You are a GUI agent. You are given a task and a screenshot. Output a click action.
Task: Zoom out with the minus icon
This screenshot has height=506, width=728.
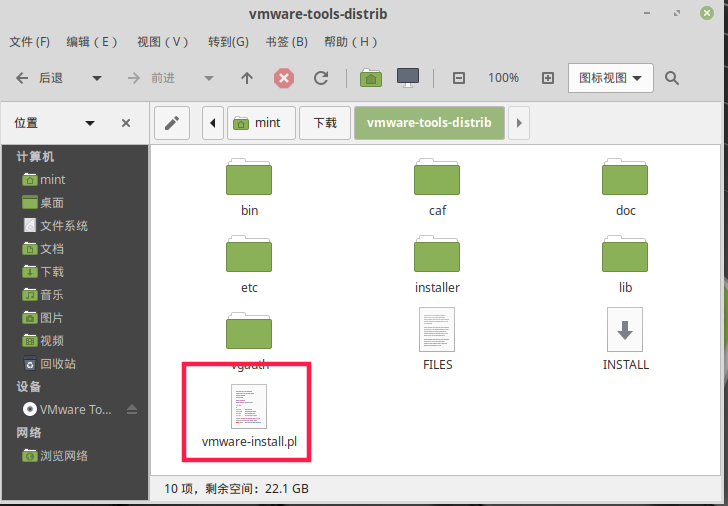(x=459, y=78)
